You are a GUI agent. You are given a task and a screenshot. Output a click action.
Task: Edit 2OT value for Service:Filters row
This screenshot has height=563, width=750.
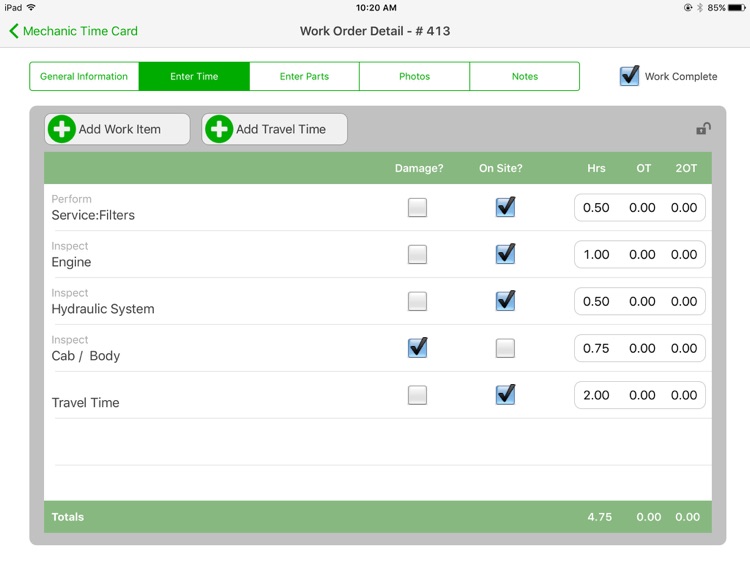(x=684, y=208)
